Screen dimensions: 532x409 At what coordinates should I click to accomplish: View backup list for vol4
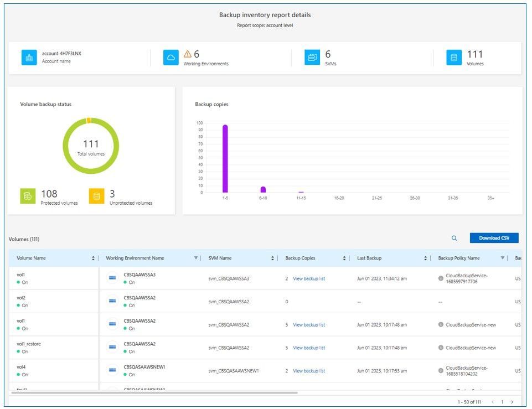309,371
